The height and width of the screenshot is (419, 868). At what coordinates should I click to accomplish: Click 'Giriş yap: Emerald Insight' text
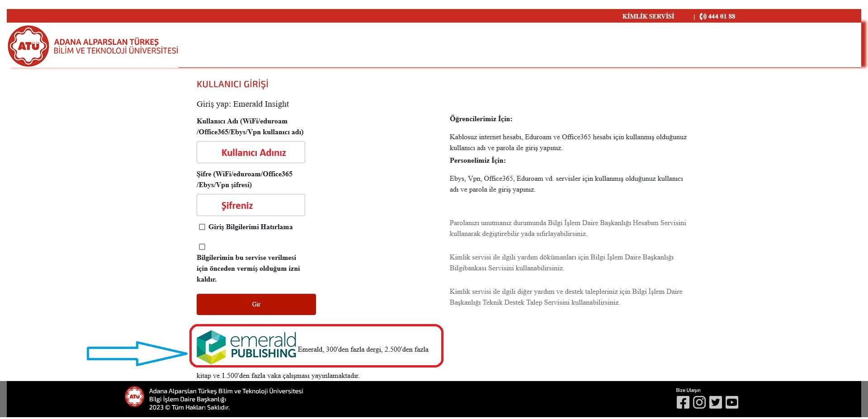[243, 104]
